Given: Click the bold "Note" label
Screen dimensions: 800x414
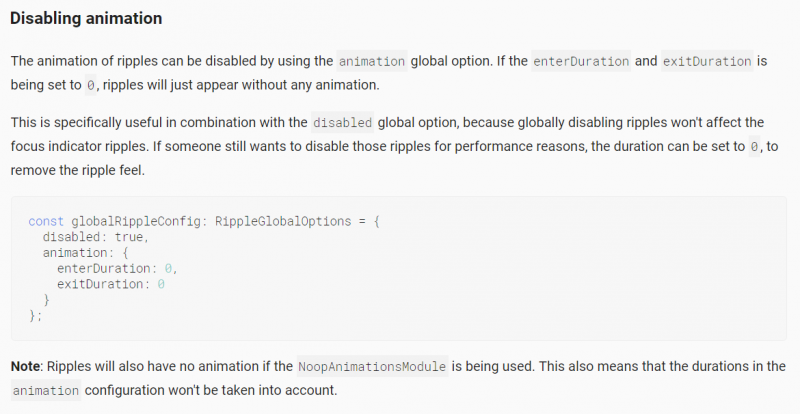Looking at the screenshot, I should coord(27,366).
